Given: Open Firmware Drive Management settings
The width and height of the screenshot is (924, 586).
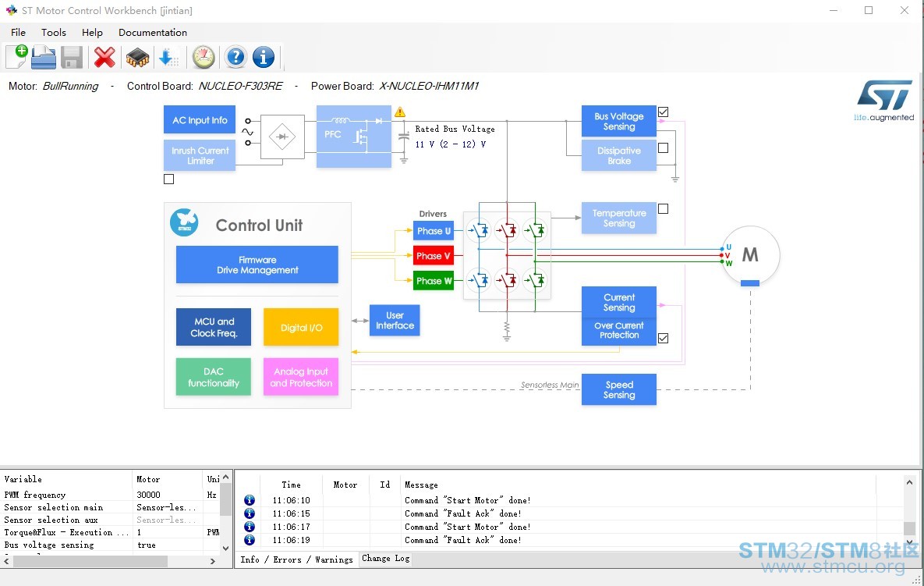Looking at the screenshot, I should [x=257, y=265].
